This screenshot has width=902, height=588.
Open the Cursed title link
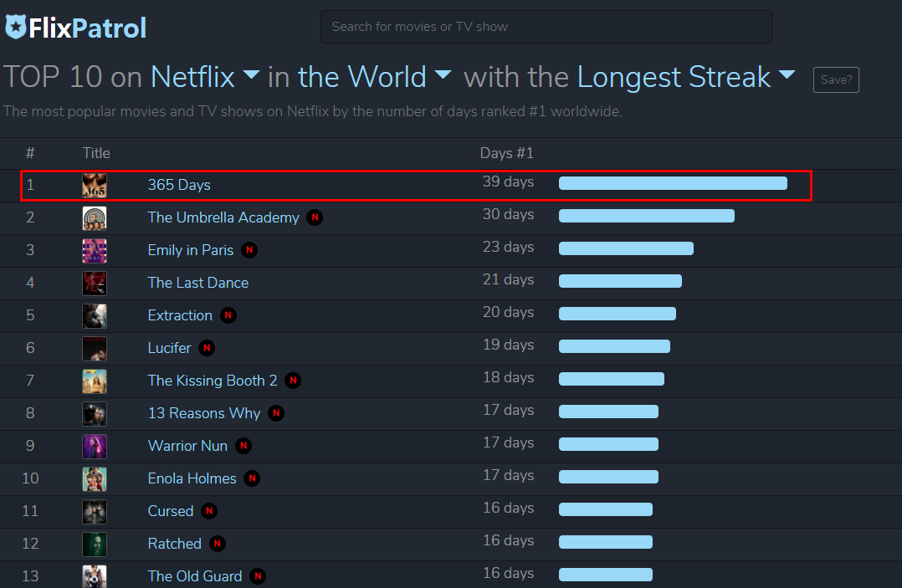pyautogui.click(x=171, y=511)
